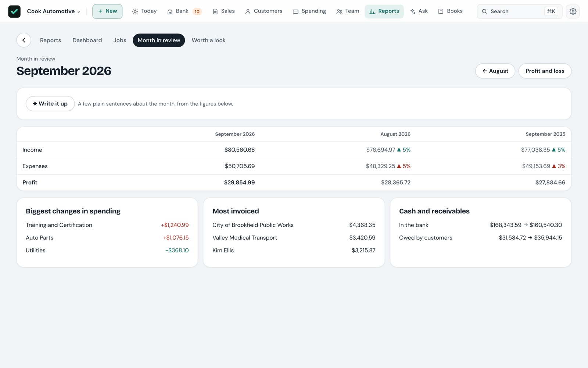Click August 2026 expenses $48,329.25
The width and height of the screenshot is (588, 368).
(x=380, y=166)
